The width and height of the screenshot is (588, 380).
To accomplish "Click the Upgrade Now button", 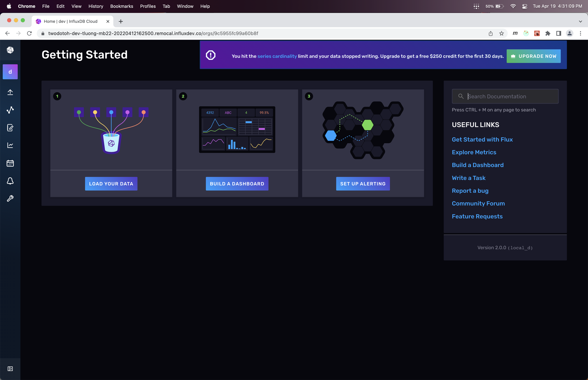I will pyautogui.click(x=533, y=56).
